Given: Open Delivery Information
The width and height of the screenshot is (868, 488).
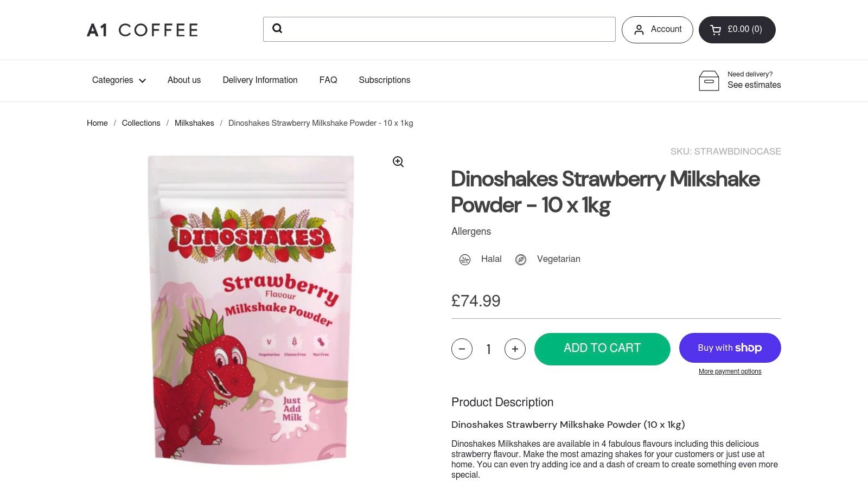Looking at the screenshot, I should point(259,80).
